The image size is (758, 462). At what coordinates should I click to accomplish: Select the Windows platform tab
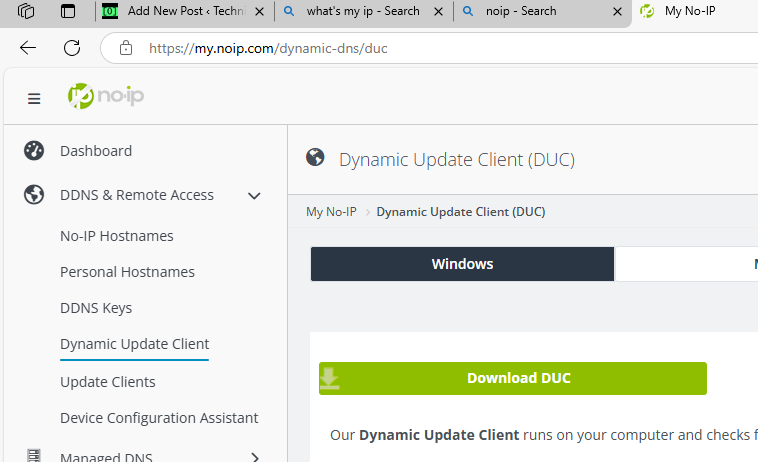462,264
